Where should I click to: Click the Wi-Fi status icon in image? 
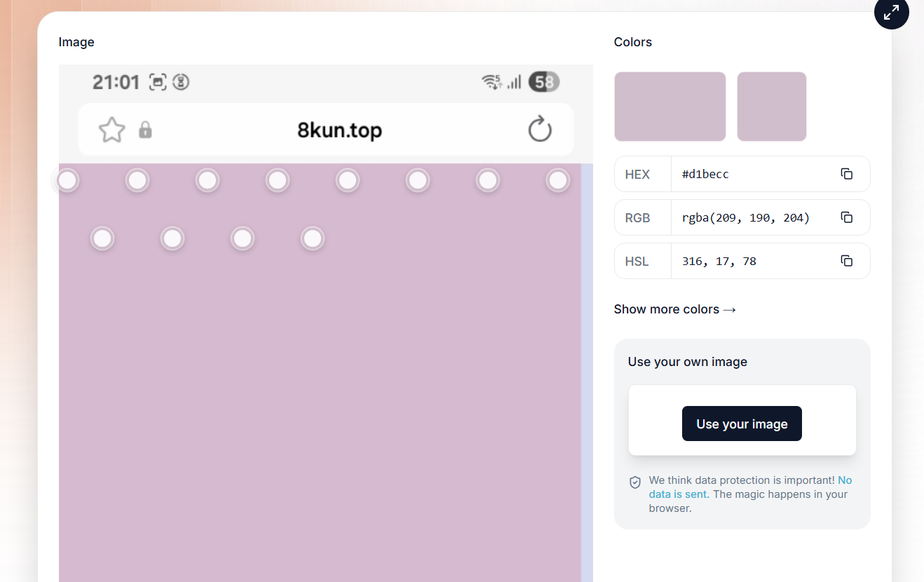pos(491,82)
